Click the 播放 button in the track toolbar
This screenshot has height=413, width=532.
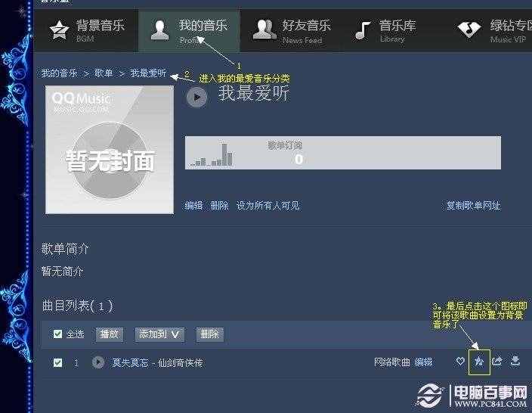click(x=110, y=334)
